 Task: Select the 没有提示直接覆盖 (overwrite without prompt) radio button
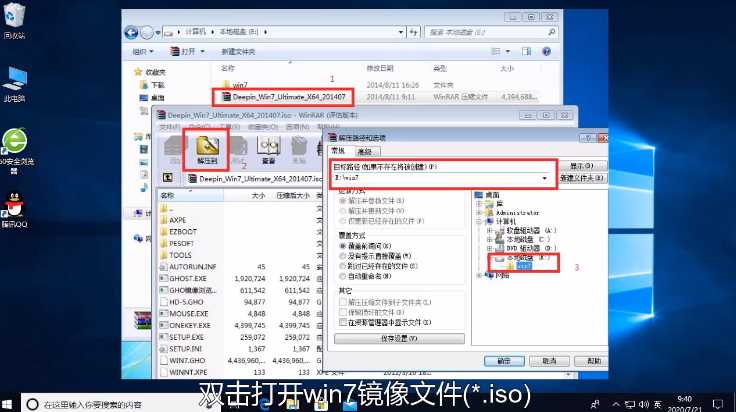(x=343, y=256)
